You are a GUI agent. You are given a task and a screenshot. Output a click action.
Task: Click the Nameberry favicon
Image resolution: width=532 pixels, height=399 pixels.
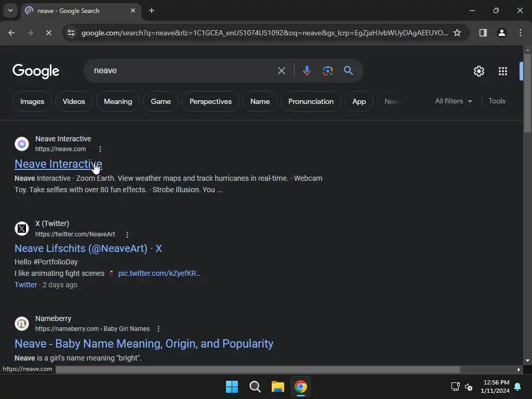tap(22, 323)
